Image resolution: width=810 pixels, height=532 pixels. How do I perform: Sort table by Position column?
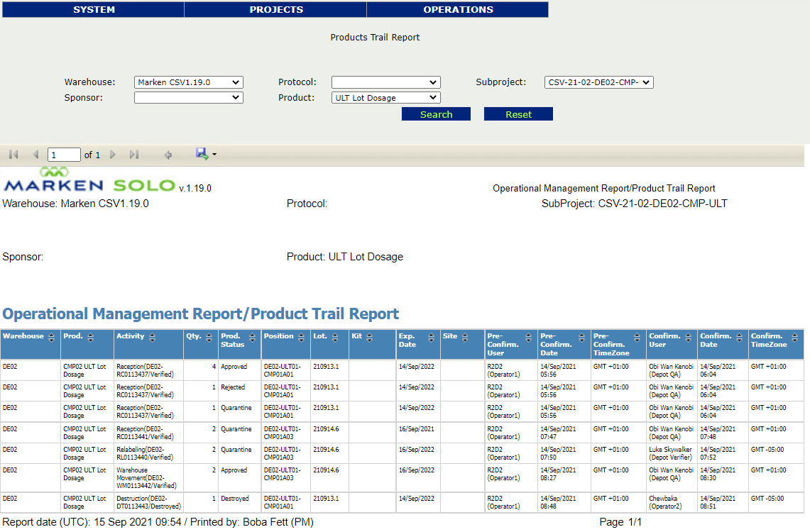click(x=301, y=338)
